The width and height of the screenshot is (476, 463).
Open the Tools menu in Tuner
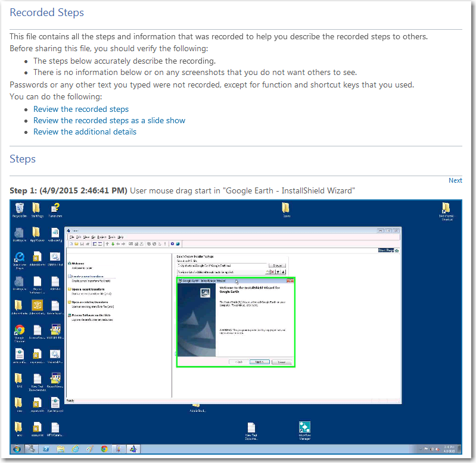(111, 237)
